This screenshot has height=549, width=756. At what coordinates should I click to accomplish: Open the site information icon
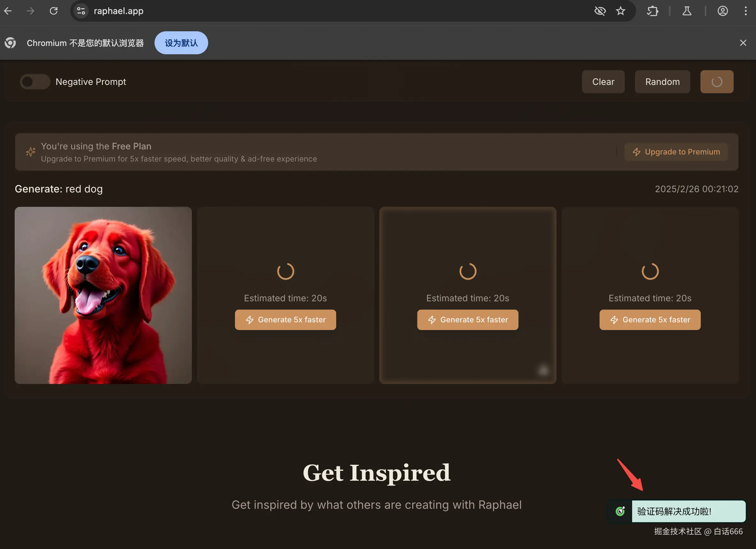click(x=81, y=11)
